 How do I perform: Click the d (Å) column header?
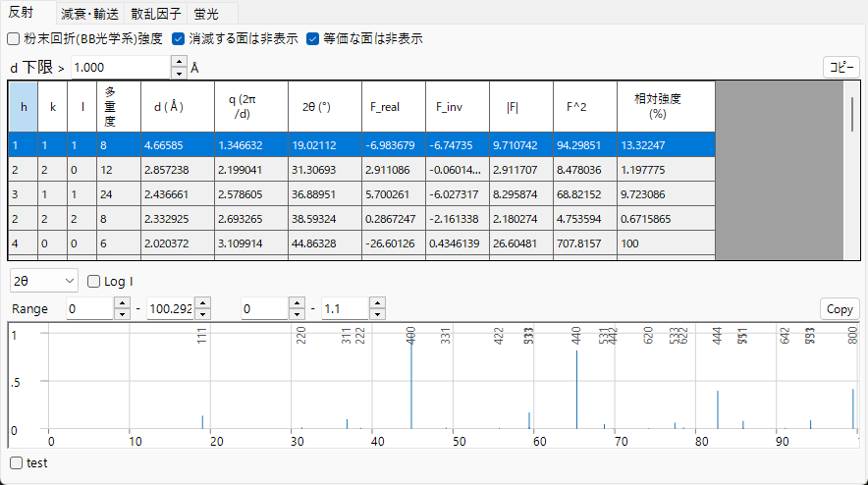pos(178,107)
